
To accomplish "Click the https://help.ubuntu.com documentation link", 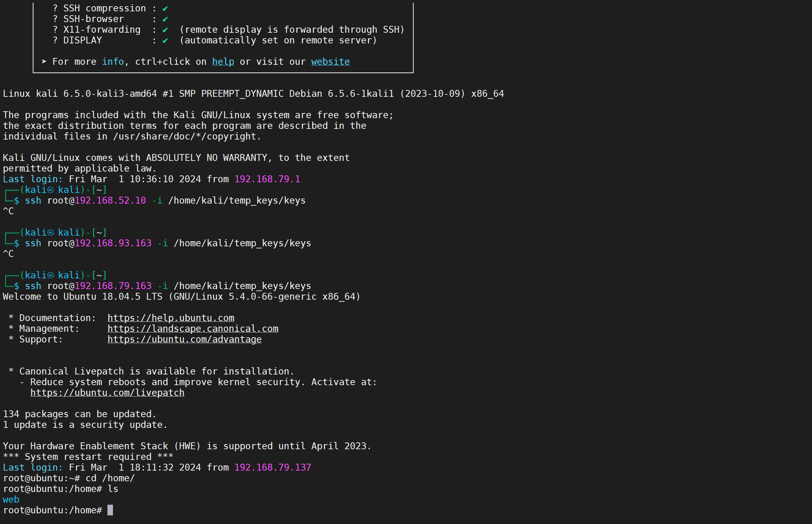I will coord(171,318).
